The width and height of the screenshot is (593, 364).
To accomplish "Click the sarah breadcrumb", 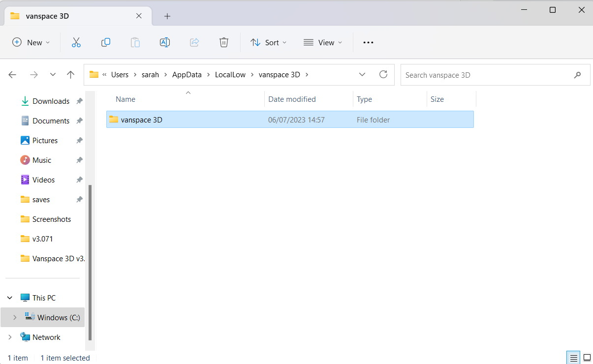I will coord(150,75).
